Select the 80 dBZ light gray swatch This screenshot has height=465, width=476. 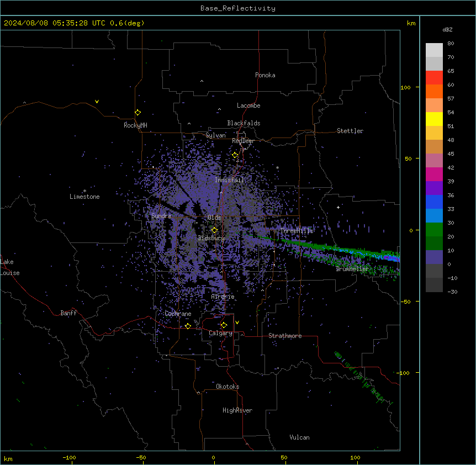pos(434,50)
